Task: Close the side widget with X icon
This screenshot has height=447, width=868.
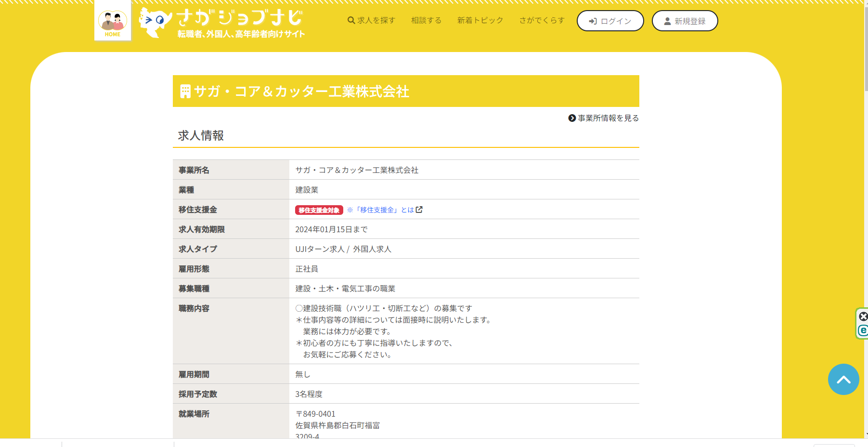Action: coord(863,316)
